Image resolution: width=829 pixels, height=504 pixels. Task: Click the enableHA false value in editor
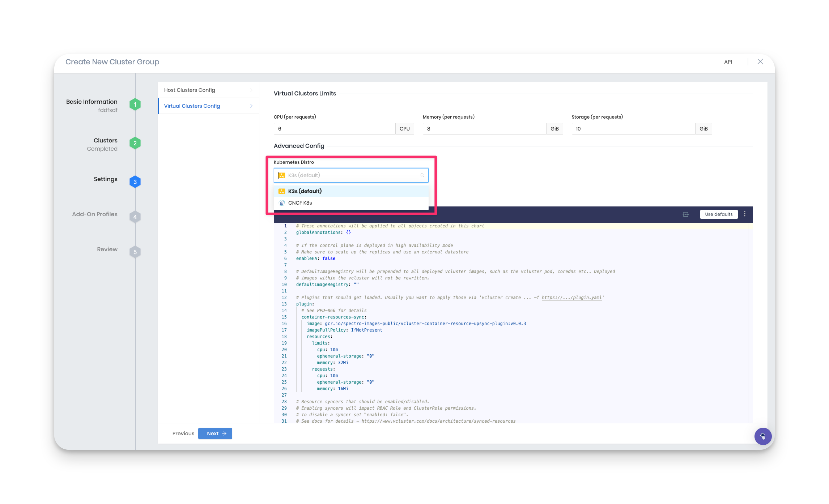(x=332, y=258)
